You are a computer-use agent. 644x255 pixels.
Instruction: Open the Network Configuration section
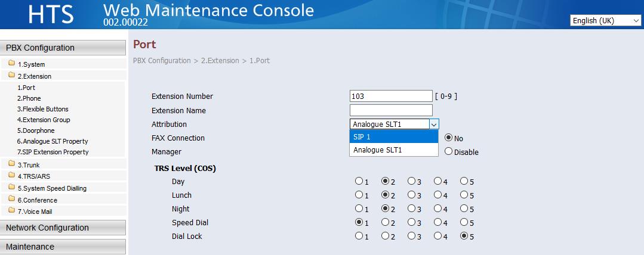63,228
